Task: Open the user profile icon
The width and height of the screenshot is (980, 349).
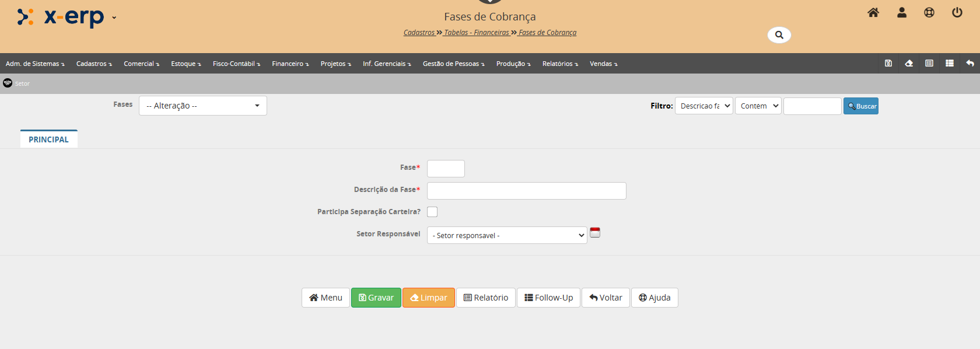Action: point(901,13)
